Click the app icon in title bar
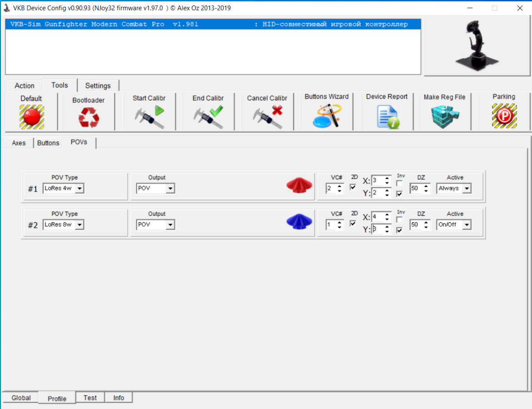Screen dimensions: 532x409 pyautogui.click(x=6, y=8)
